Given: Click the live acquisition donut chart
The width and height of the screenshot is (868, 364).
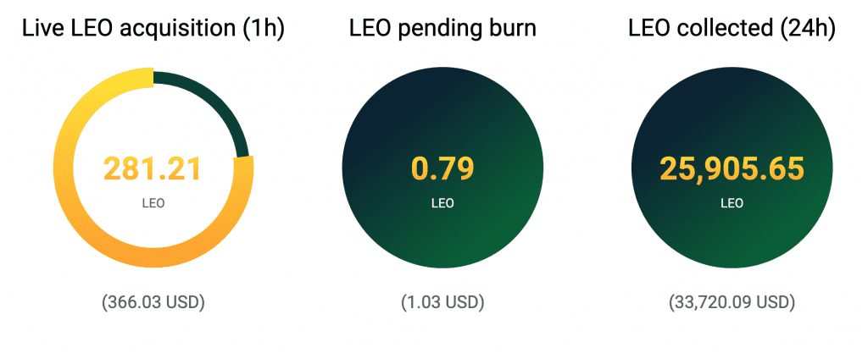Looking at the screenshot, I should click(153, 168).
